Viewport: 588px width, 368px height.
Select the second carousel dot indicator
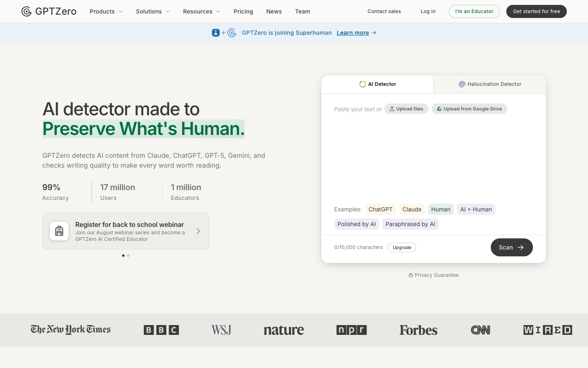point(128,256)
